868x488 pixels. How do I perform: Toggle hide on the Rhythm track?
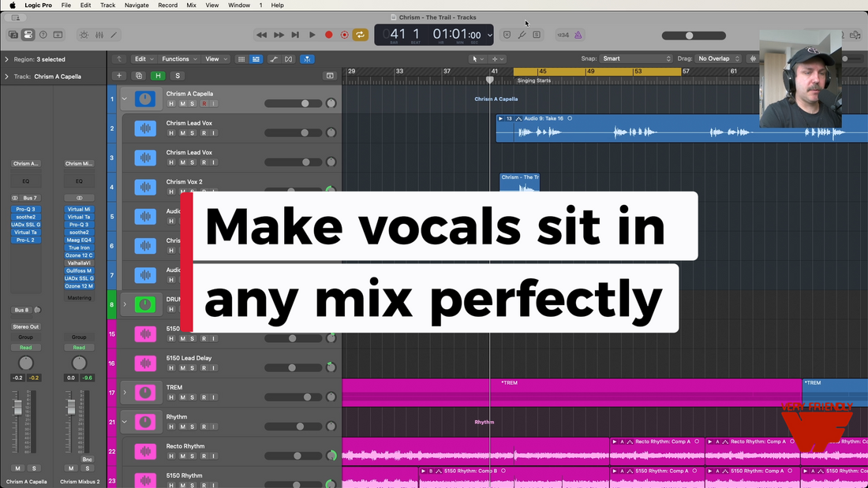pyautogui.click(x=171, y=427)
